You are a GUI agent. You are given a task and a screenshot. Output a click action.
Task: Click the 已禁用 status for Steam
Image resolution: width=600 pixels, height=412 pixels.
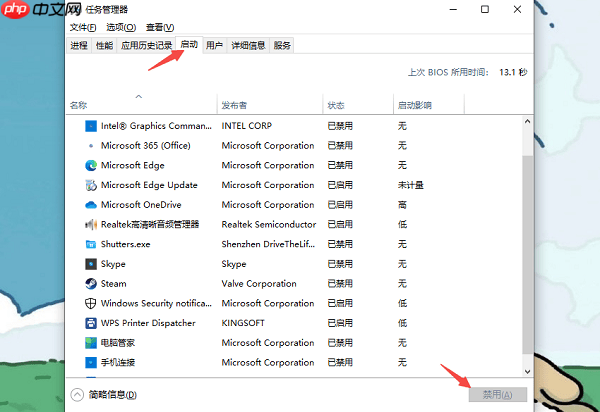click(x=340, y=283)
